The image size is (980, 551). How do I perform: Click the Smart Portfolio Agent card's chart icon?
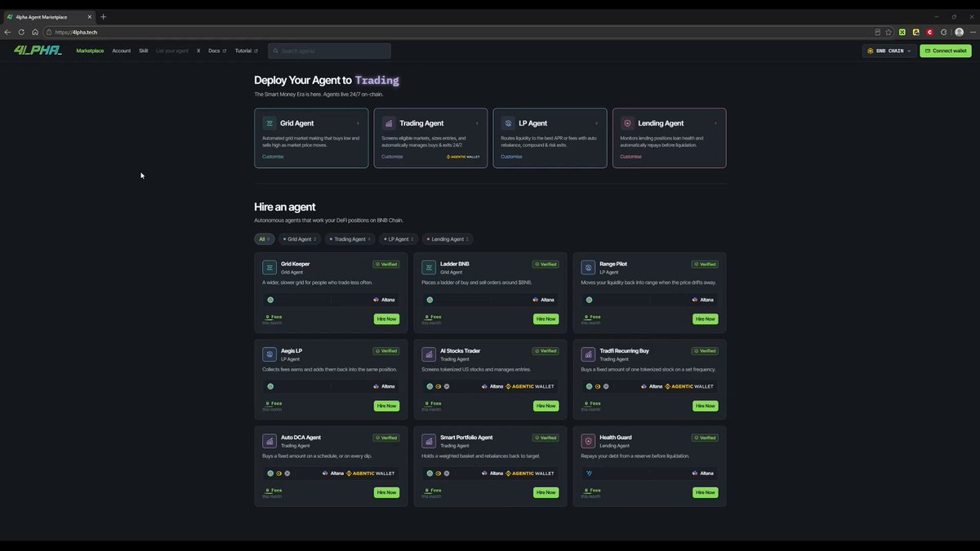(x=429, y=441)
